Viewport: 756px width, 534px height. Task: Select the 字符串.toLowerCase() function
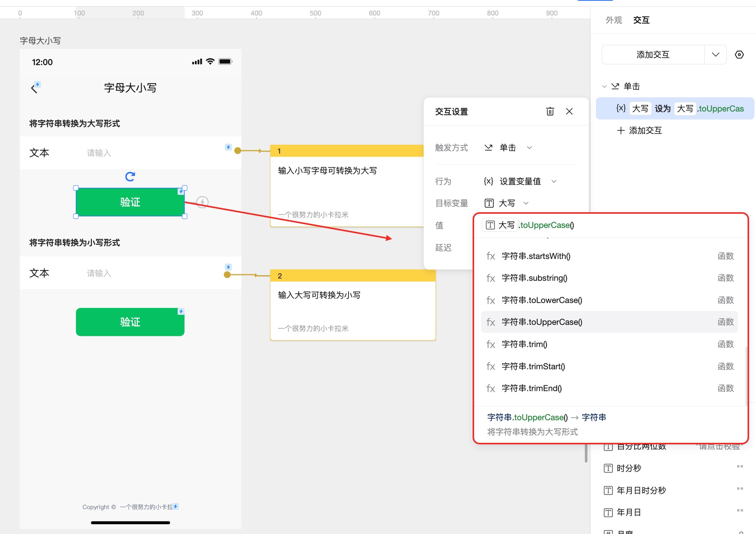click(x=542, y=300)
